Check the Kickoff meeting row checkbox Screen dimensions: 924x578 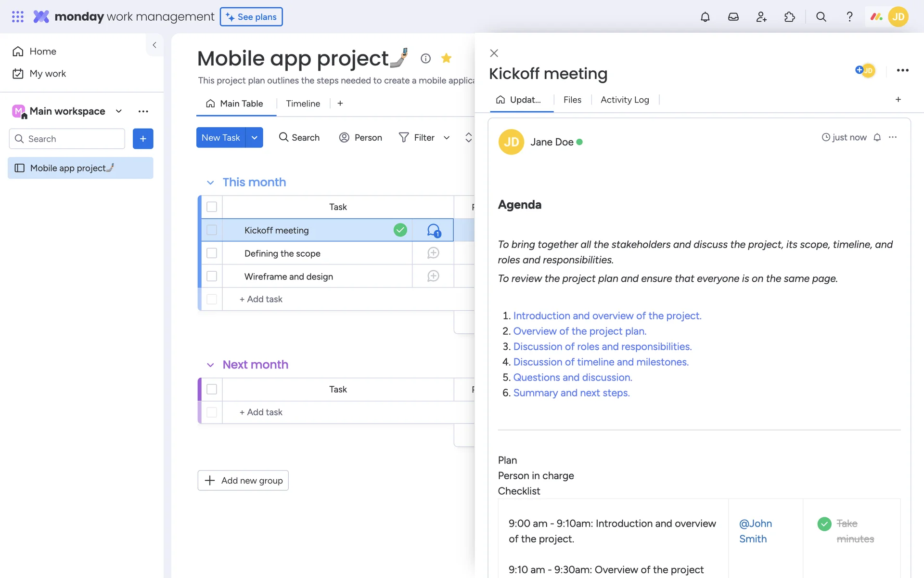coord(212,230)
